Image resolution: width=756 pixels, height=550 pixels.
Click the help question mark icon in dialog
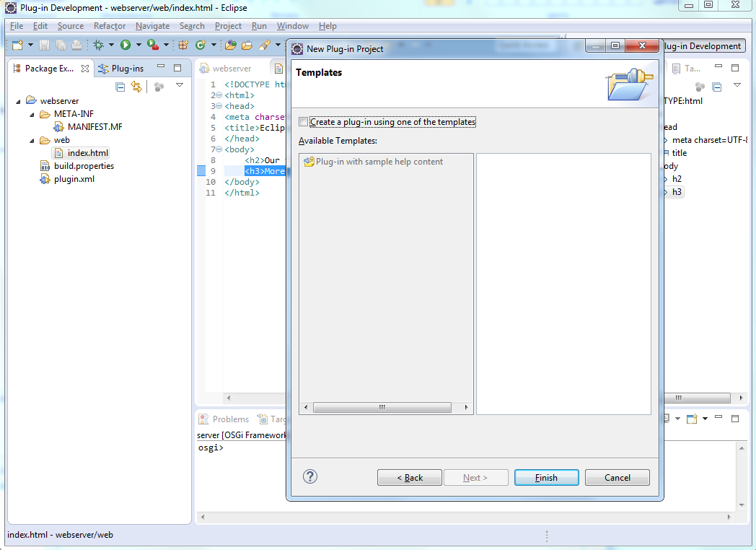point(310,476)
